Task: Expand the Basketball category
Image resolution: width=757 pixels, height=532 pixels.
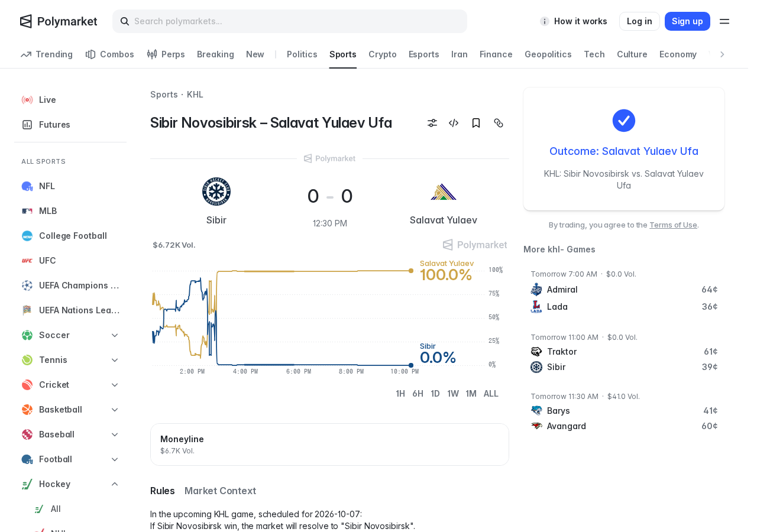Action: (115, 410)
